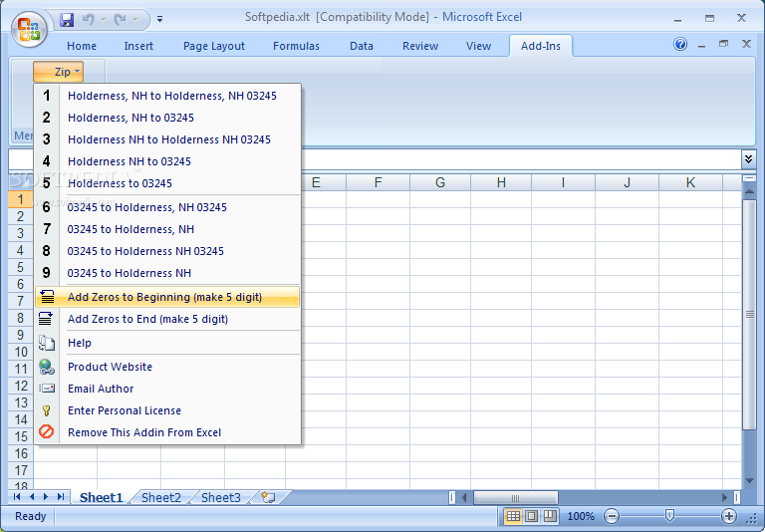This screenshot has height=532, width=765.
Task: Open the add-in Help entry
Action: click(167, 343)
